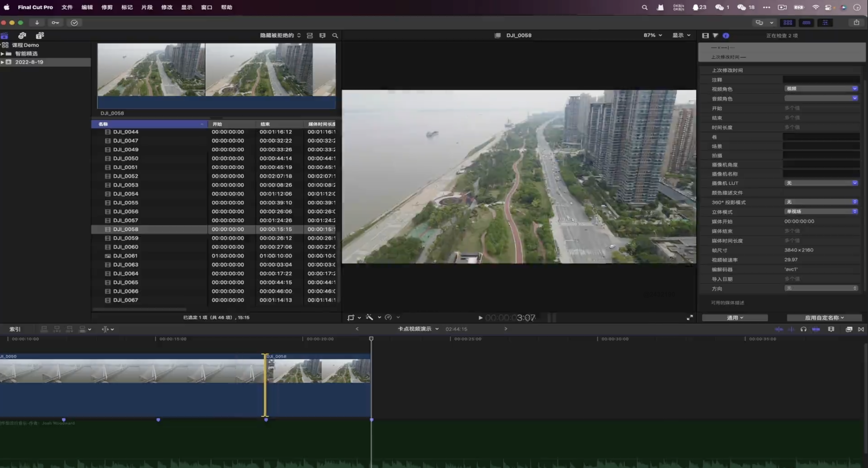Click the 应用自定名称 button
This screenshot has width=868, height=468.
click(x=824, y=317)
